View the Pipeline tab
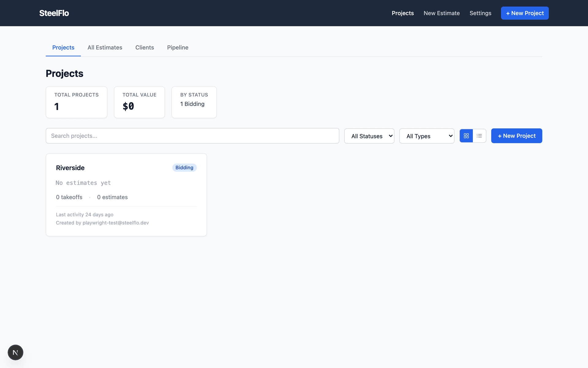 pyautogui.click(x=178, y=48)
